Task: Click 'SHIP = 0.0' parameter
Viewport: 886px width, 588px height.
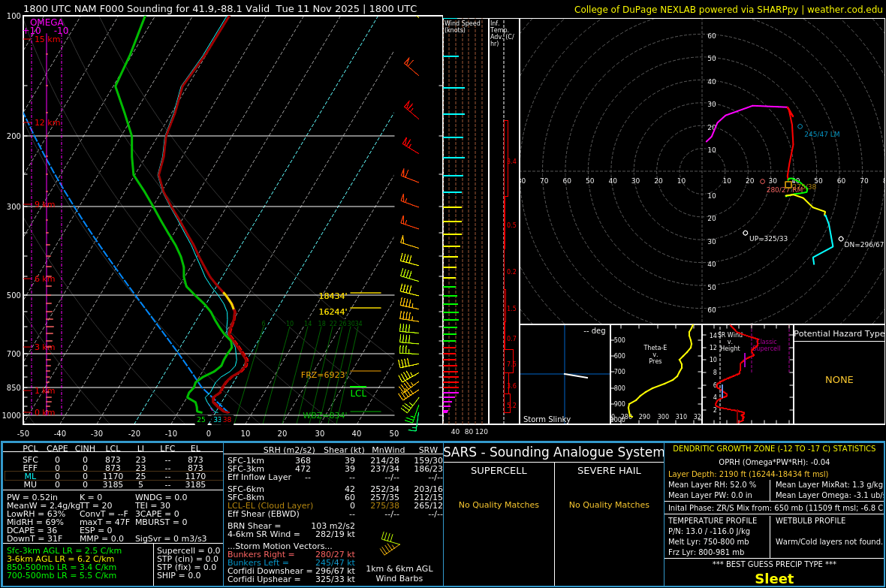Action: [179, 575]
